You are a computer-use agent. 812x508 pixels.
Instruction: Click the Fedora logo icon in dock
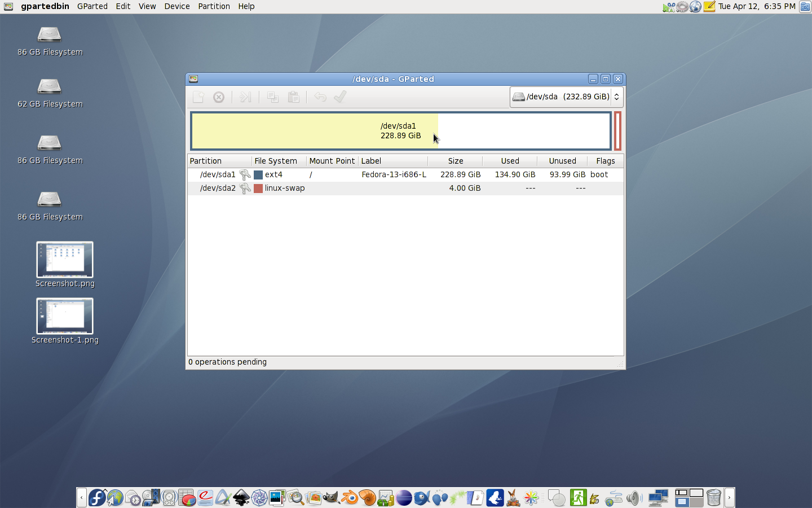pos(97,497)
